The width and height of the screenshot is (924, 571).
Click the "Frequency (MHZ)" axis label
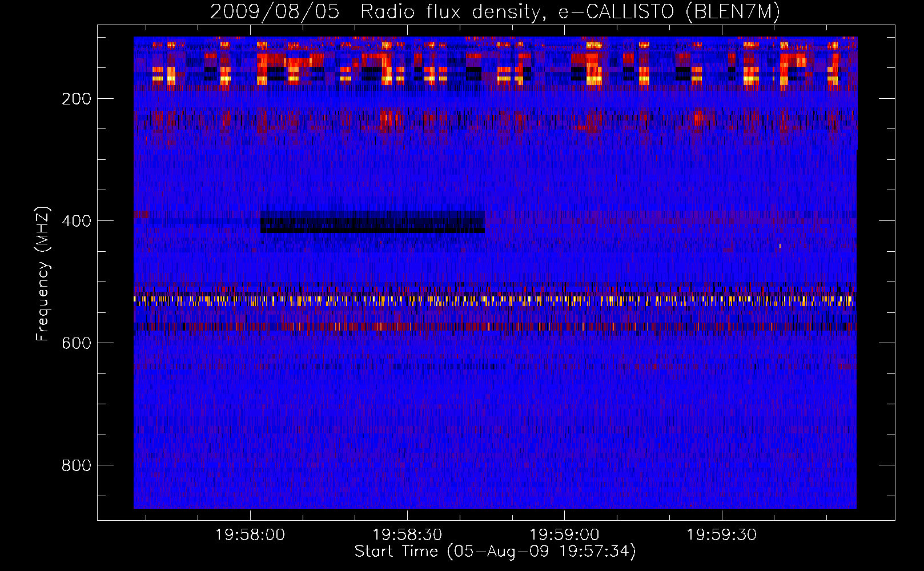43,274
